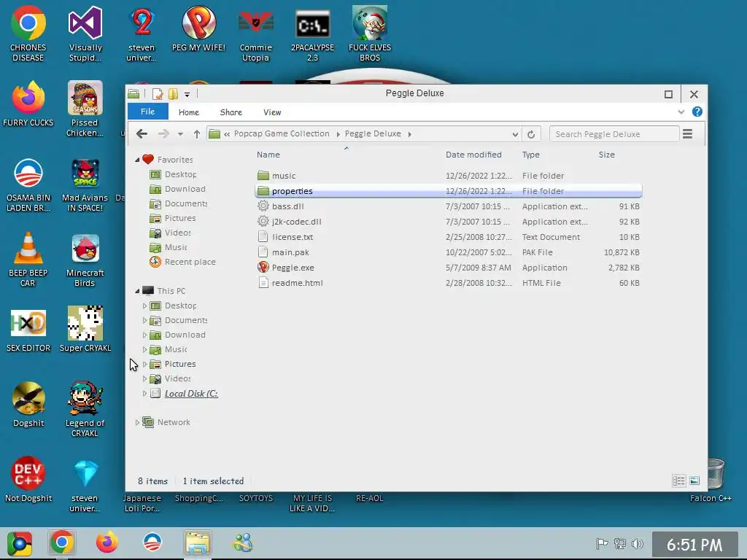The width and height of the screenshot is (747, 560).
Task: Launch Mad Avians IN SPACE! icon
Action: pyautogui.click(x=85, y=184)
